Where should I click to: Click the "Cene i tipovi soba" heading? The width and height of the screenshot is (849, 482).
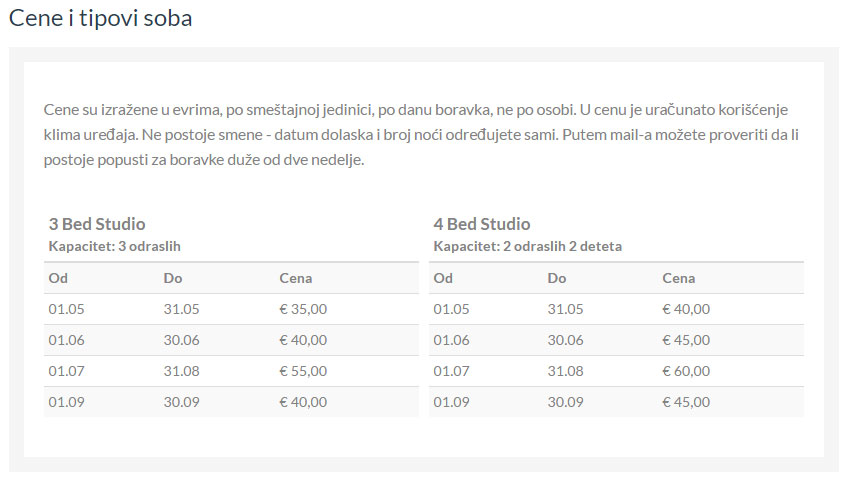[x=100, y=19]
